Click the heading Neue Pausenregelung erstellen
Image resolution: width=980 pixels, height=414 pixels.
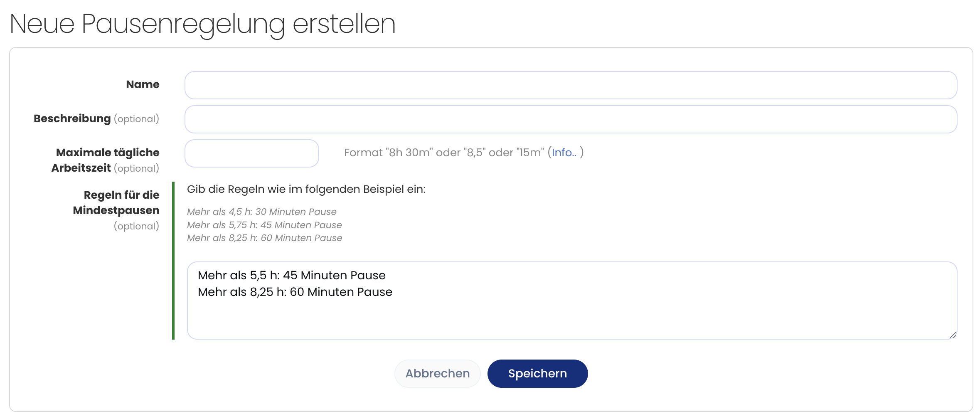click(202, 24)
